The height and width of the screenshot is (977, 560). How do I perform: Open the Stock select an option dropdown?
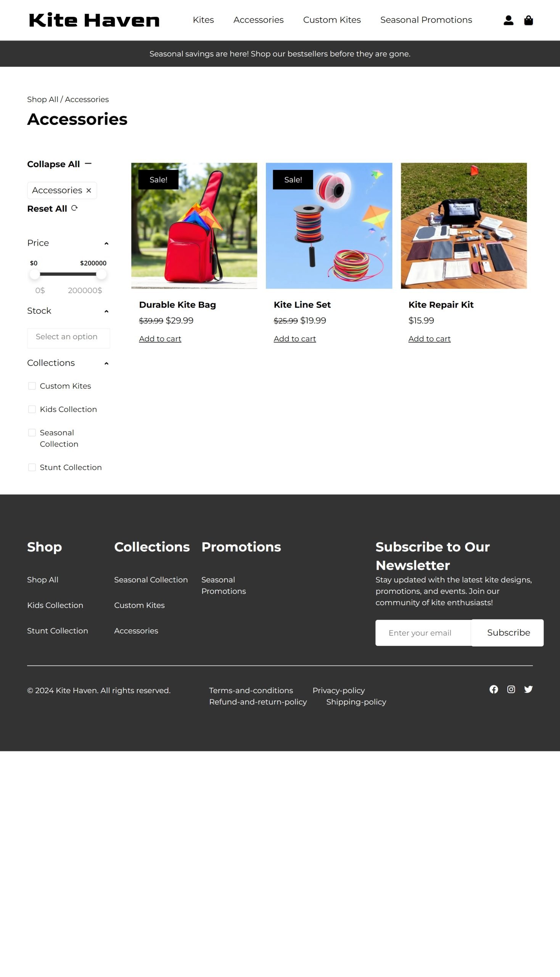68,338
